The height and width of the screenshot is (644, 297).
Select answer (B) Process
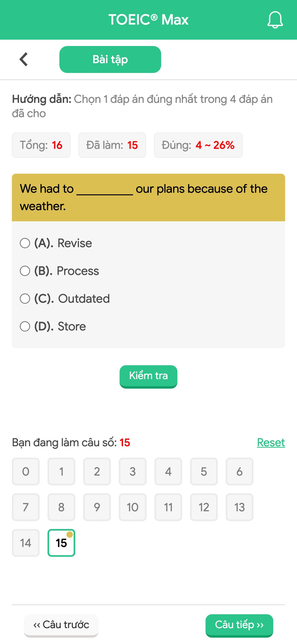click(x=59, y=271)
